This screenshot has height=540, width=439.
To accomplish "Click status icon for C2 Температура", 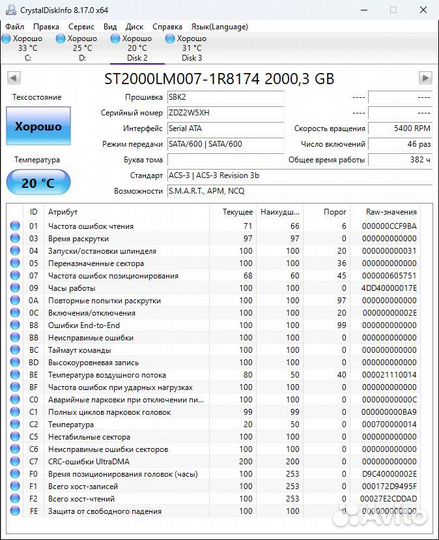I will pos(15,424).
